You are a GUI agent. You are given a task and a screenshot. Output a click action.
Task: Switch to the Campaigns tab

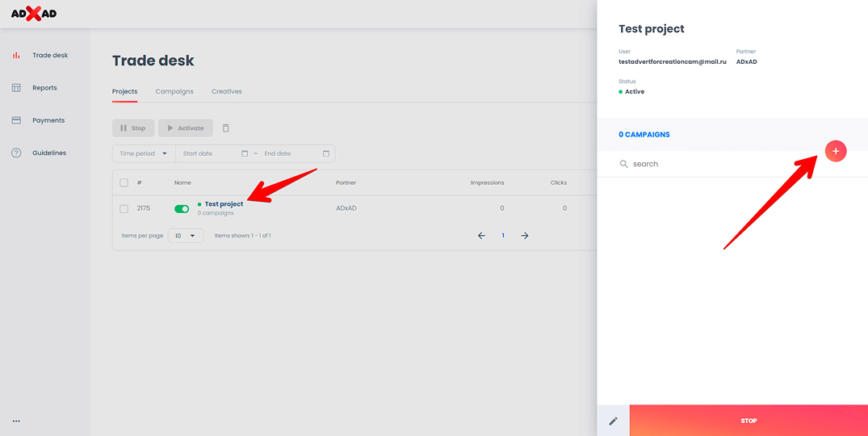pyautogui.click(x=174, y=91)
